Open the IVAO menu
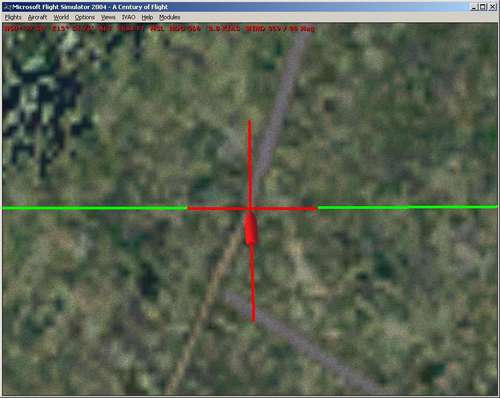Screen dimensions: 500x398 pos(128,17)
